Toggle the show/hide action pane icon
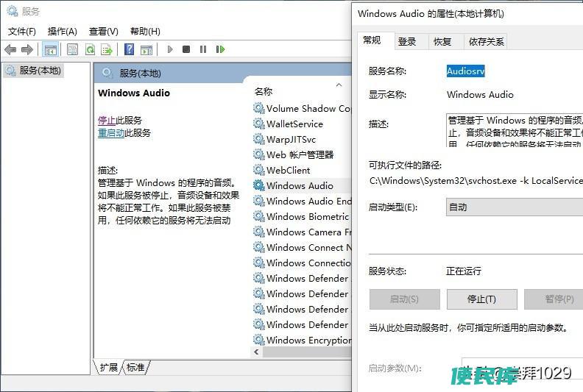 point(146,49)
